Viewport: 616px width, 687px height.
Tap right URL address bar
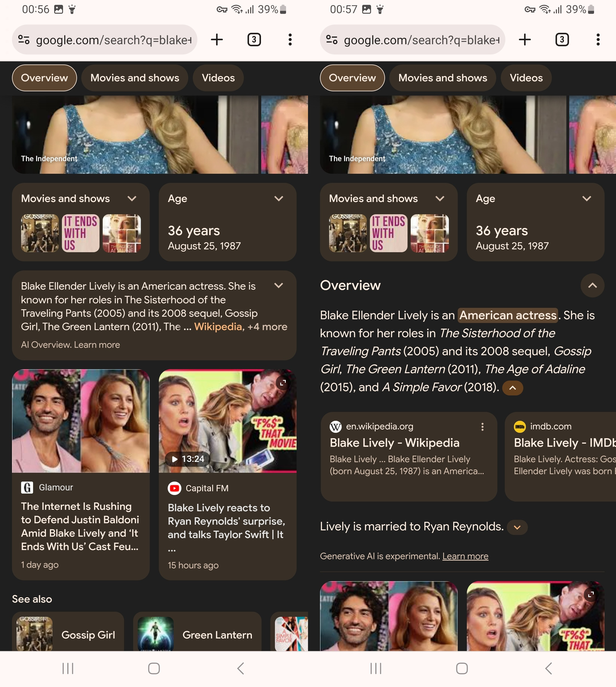413,40
